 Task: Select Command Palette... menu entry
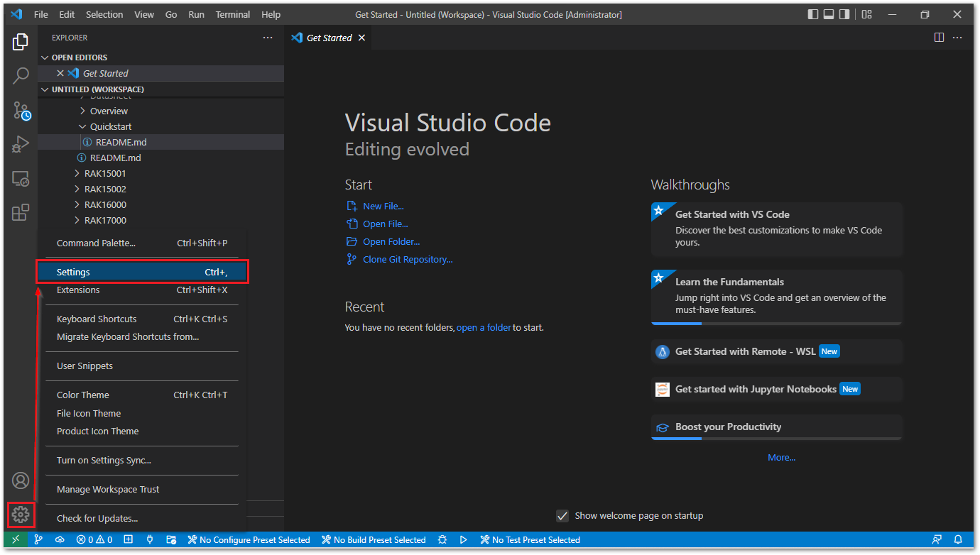click(142, 243)
